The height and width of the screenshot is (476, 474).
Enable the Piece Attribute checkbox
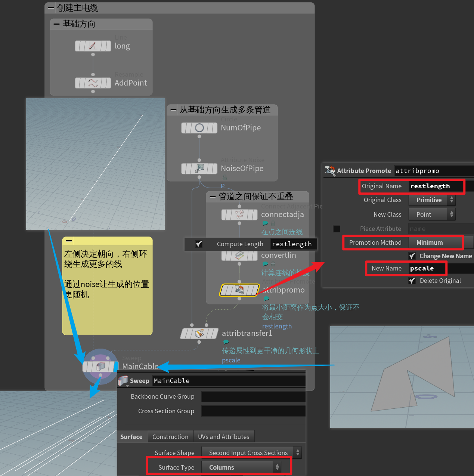336,228
